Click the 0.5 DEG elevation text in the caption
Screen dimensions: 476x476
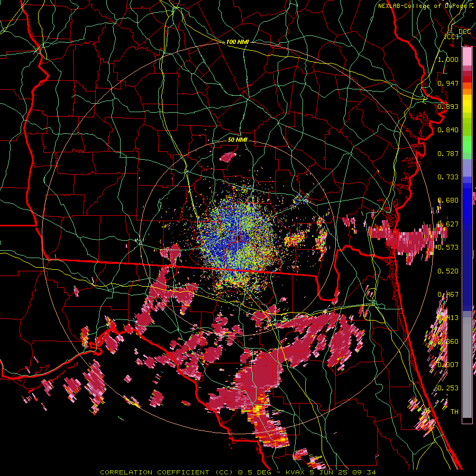[255, 472]
